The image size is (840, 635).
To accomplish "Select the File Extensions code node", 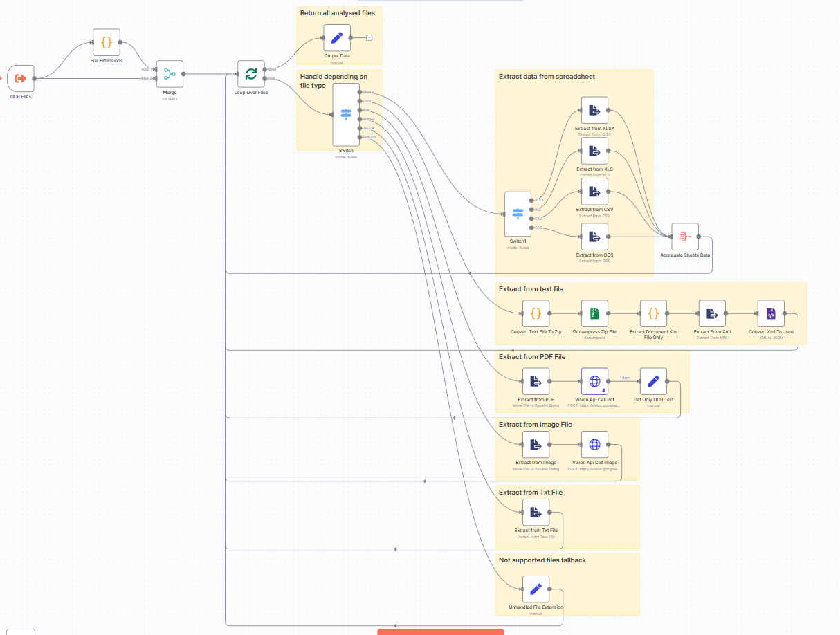I will (x=106, y=42).
